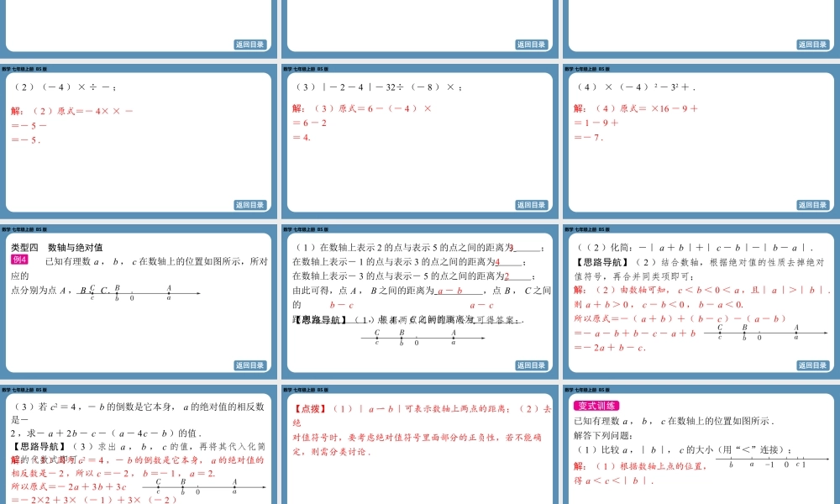Click 返回目录 on the (4)×(−4)² slide
This screenshot has width=840, height=504.
[x=812, y=205]
